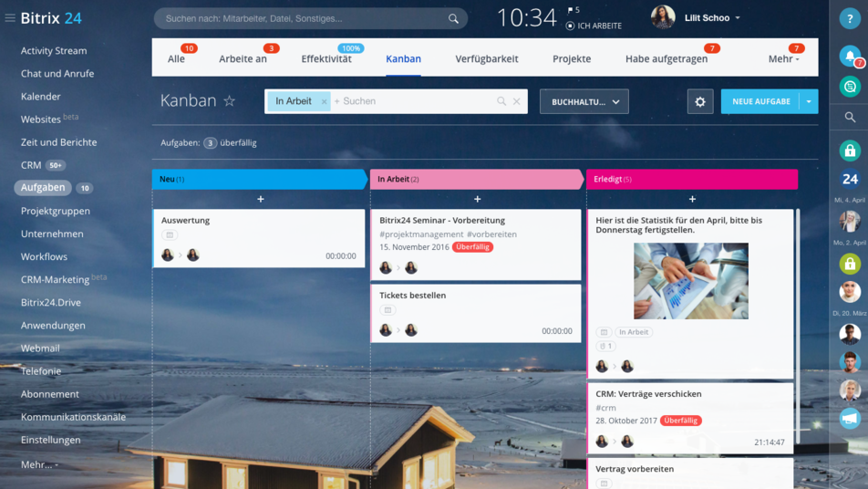Click the help question mark icon

click(850, 20)
